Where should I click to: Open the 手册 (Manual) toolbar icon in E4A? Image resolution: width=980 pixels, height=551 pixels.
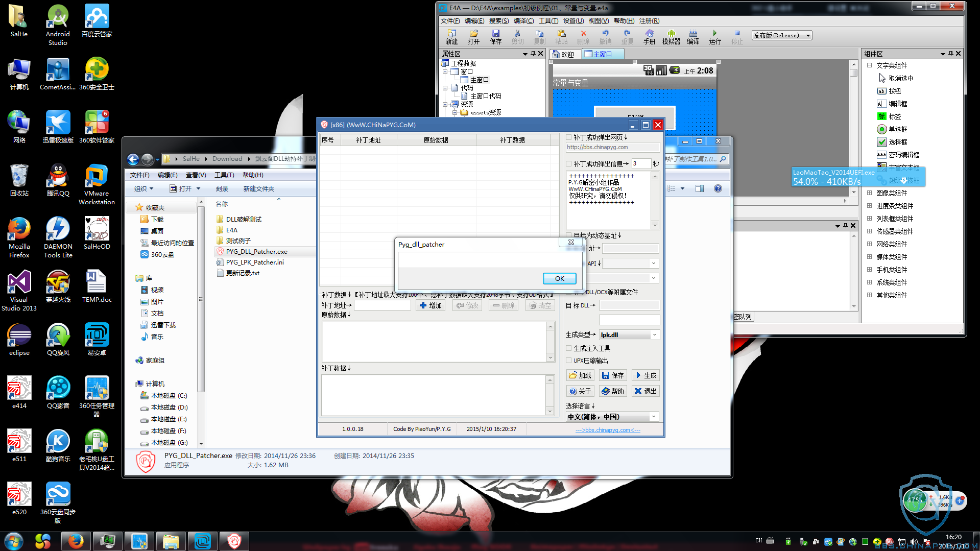pos(649,37)
